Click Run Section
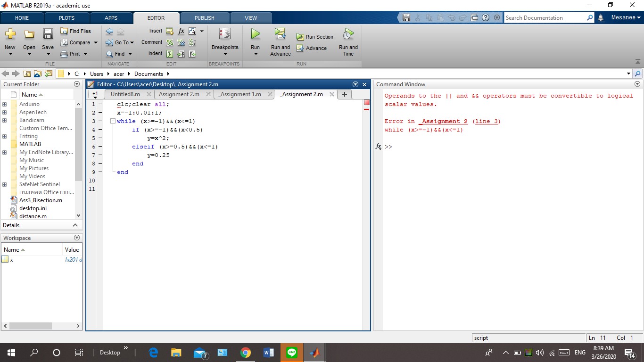The height and width of the screenshot is (362, 644). 314,37
